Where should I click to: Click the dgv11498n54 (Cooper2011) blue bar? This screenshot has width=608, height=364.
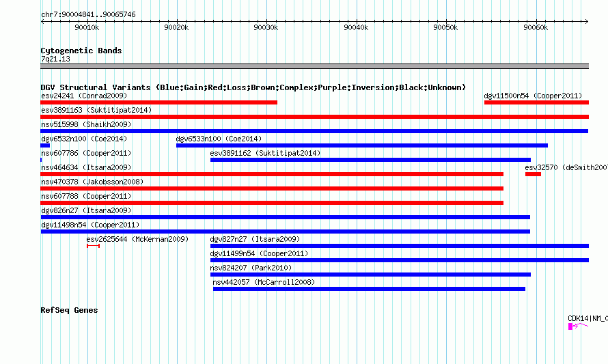pyautogui.click(x=286, y=232)
